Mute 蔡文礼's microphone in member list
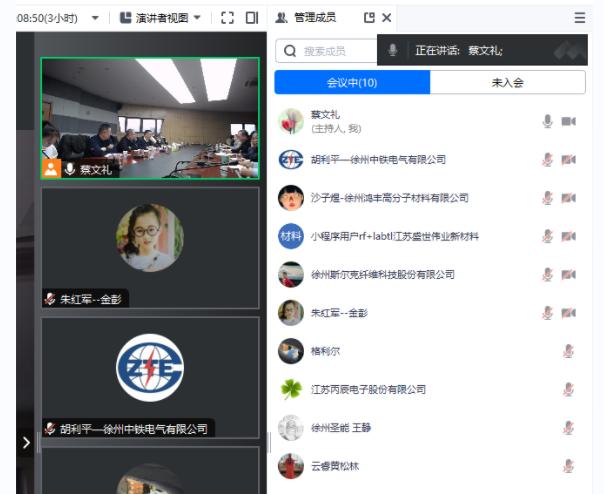This screenshot has height=494, width=604. click(547, 121)
